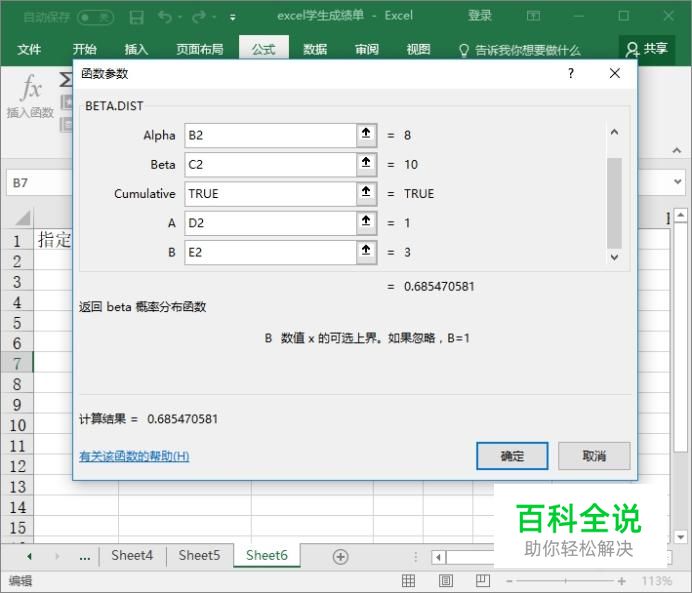The width and height of the screenshot is (692, 593).
Task: Click the Save icon in quick access toolbar
Action: (x=136, y=17)
